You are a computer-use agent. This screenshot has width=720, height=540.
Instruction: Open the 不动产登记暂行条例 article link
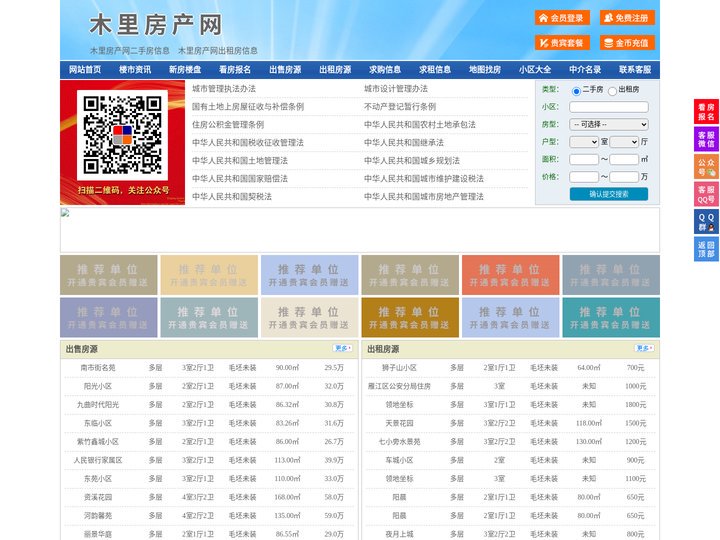[400, 107]
